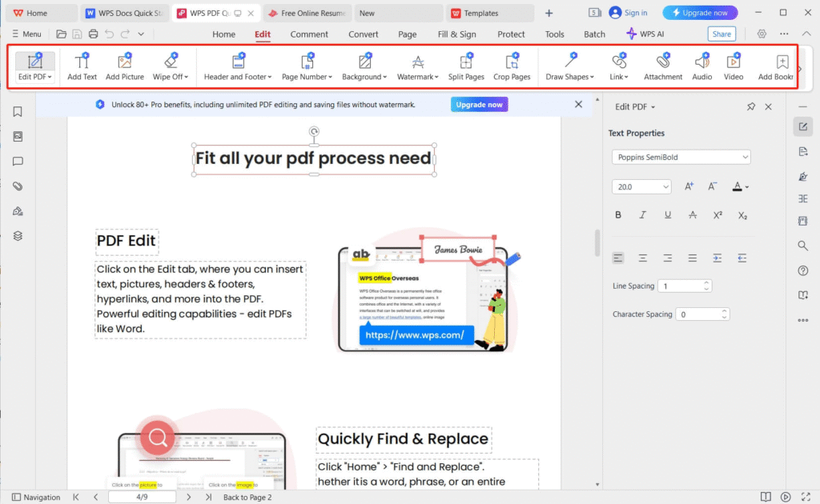Screen dimensions: 820x504
Task: Open the font color picker
Action: tap(741, 186)
